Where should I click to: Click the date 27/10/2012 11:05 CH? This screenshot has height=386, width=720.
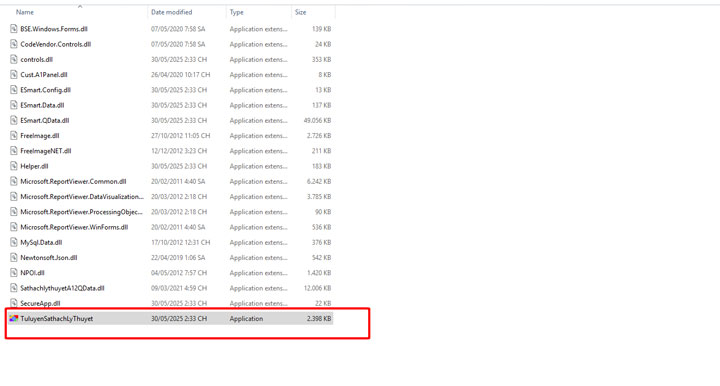click(x=180, y=135)
